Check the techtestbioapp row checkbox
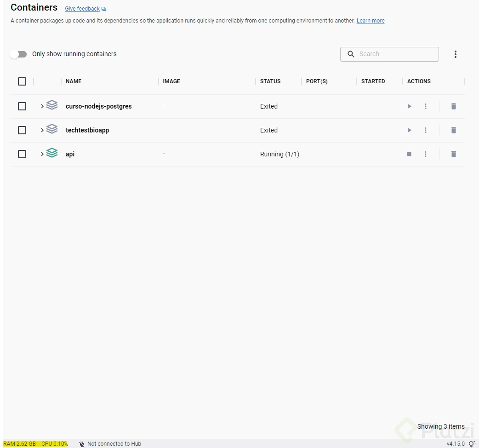This screenshot has width=479, height=448. 22,130
